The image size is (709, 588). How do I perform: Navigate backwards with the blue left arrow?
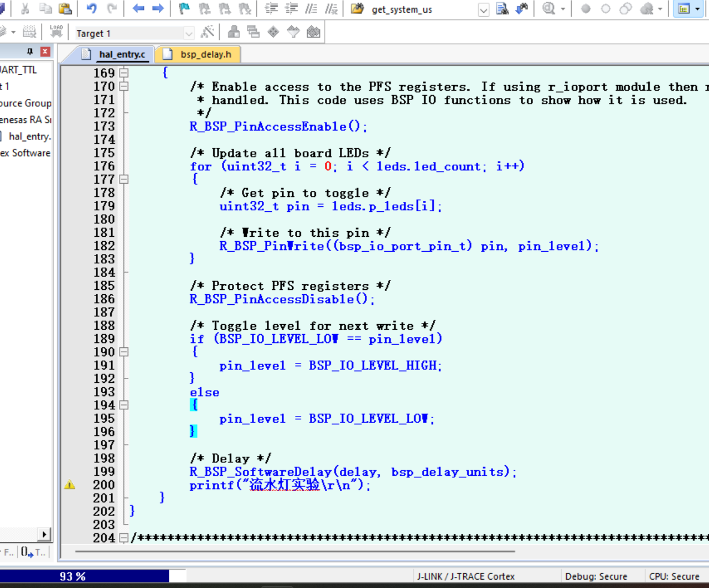138,9
